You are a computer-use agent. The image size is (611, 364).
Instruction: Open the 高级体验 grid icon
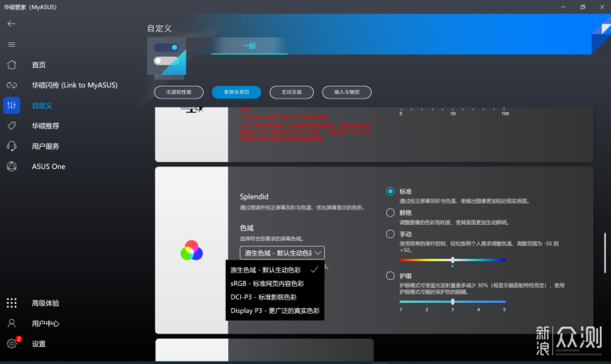pos(12,303)
